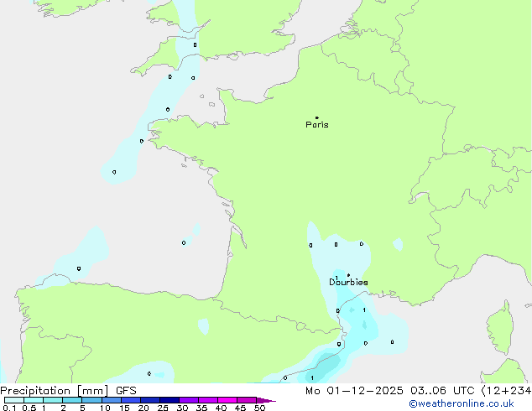Select the black dot marker above Paris
The image size is (532, 411).
click(x=317, y=117)
